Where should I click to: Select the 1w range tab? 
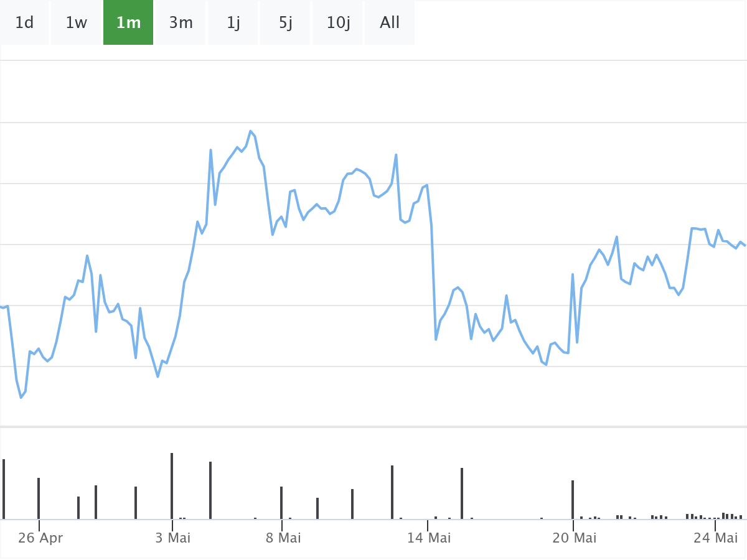click(77, 23)
